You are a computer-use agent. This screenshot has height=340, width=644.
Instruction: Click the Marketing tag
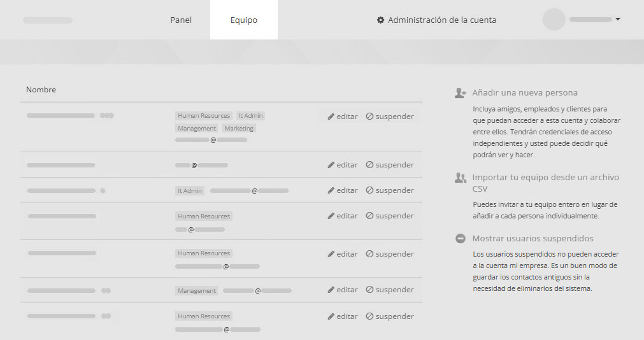tap(239, 129)
